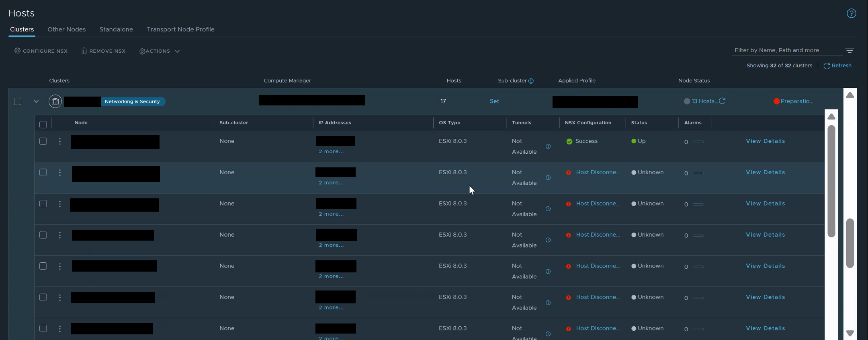Refresh node status with the circular arrow icon
Screen dimensions: 868x340
point(722,101)
